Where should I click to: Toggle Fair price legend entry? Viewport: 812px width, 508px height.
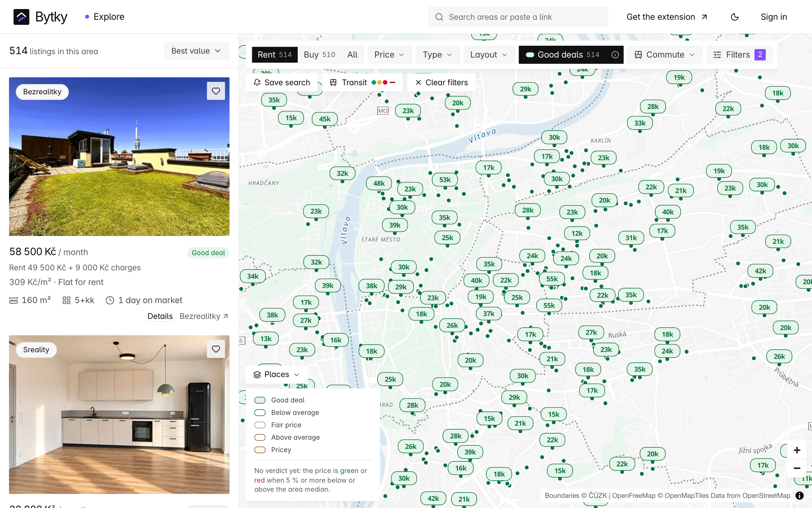click(277, 425)
